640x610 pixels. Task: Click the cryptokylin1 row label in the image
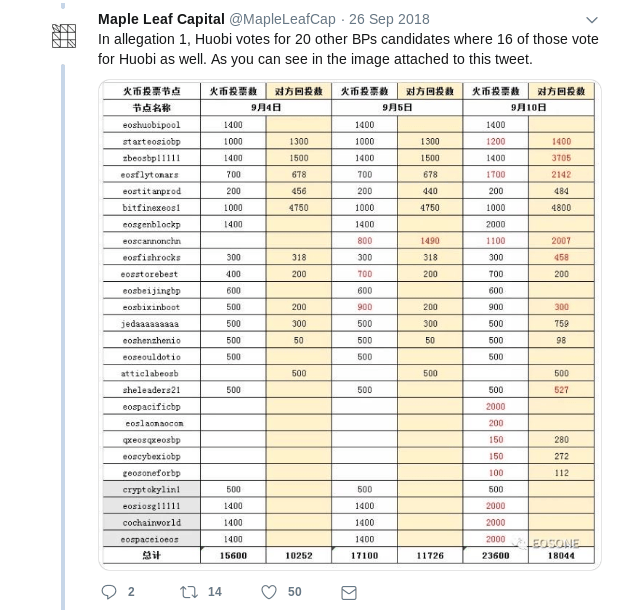coord(151,490)
